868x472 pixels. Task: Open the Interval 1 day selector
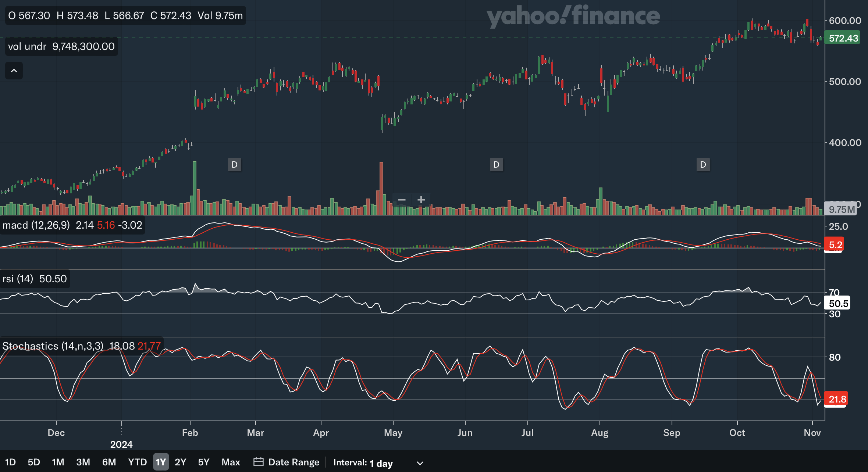coord(381,463)
